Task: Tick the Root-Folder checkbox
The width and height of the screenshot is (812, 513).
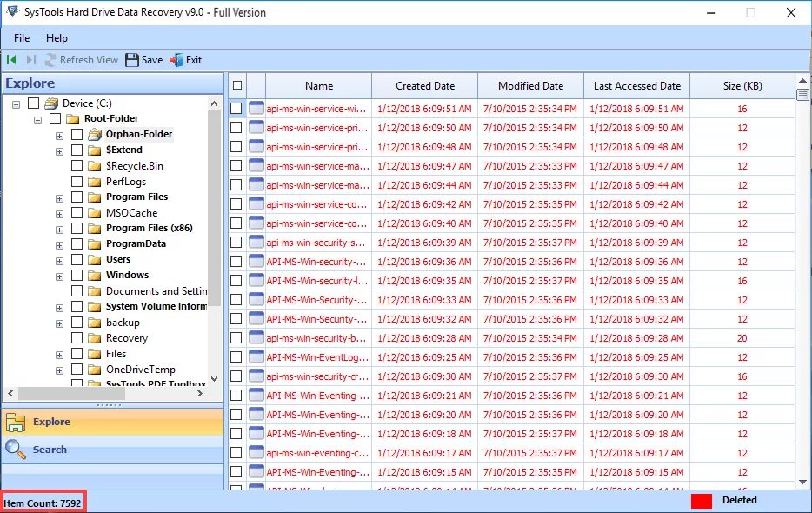Action: point(55,118)
